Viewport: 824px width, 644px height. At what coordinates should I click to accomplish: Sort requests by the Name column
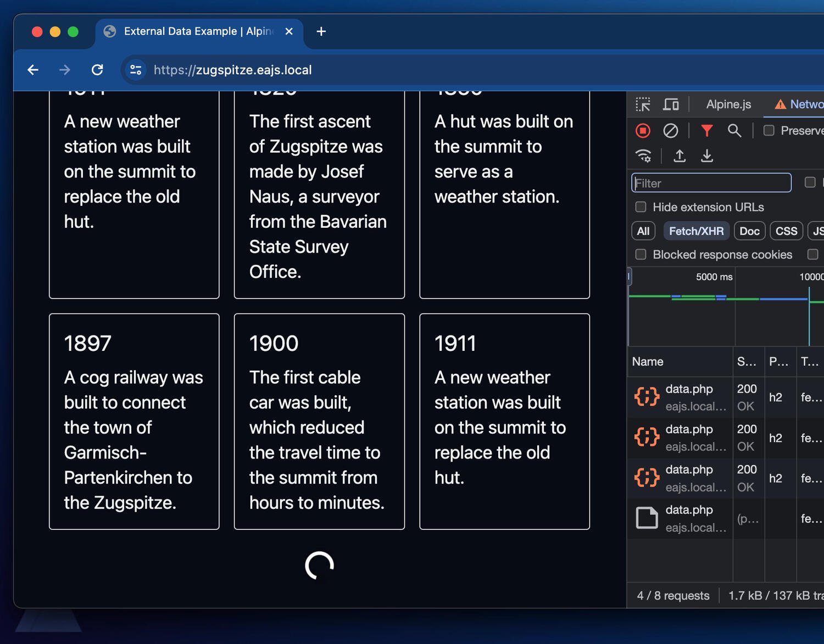pos(648,361)
